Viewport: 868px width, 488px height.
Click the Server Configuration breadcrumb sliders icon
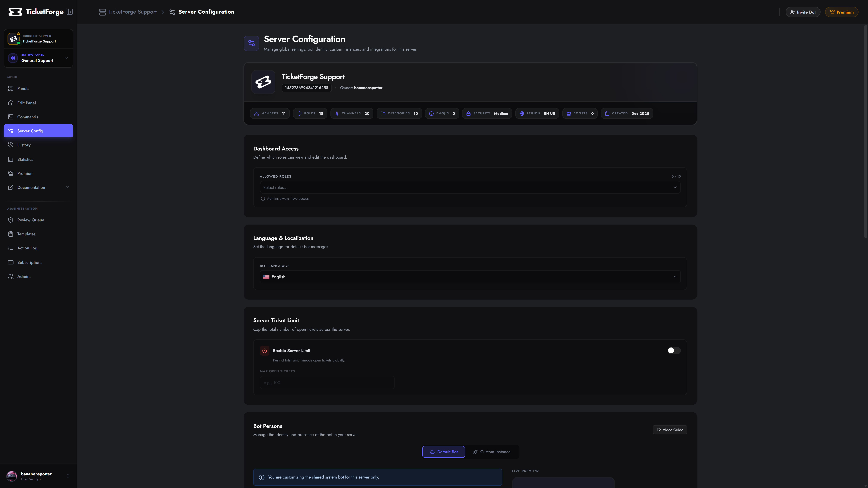(x=172, y=12)
